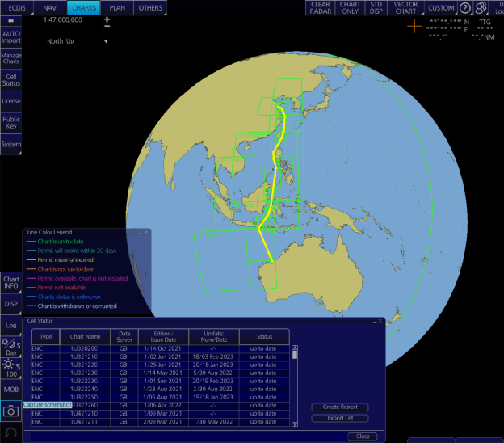Select chart row 1U320200

point(161,348)
